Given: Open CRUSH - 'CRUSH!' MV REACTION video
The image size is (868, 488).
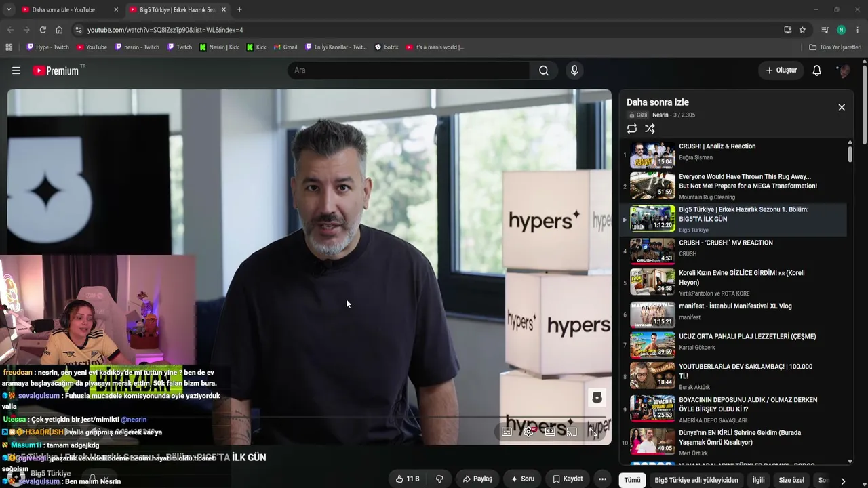Looking at the screenshot, I should [x=733, y=252].
